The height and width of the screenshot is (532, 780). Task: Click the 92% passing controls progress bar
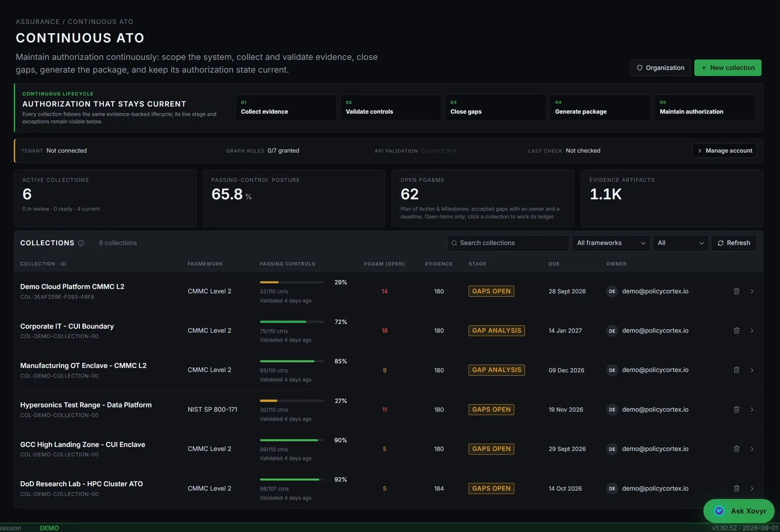point(292,479)
